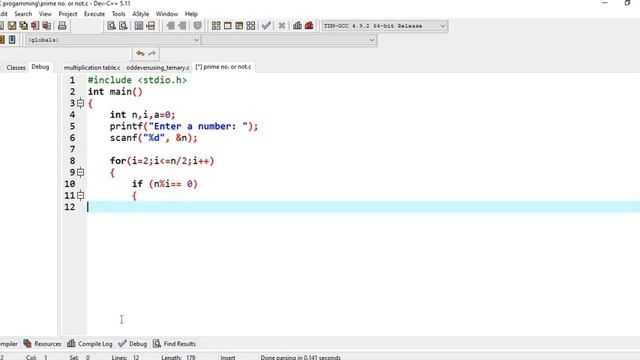Click the Run program icon
Image resolution: width=640 pixels, height=360 pixels.
[228, 26]
